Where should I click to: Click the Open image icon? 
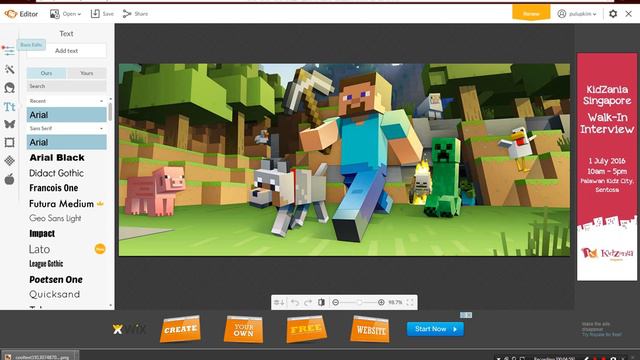point(54,14)
